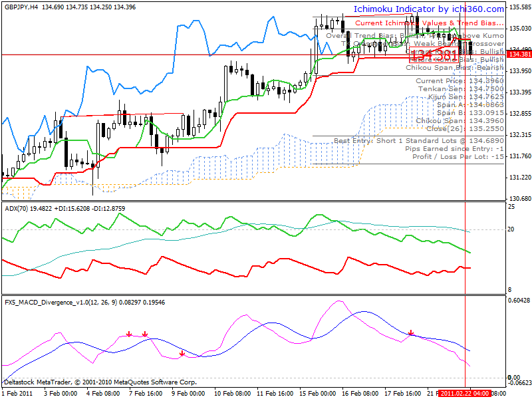
Task: Select the -0.06623 value on the MACD scale
Action: click(519, 383)
